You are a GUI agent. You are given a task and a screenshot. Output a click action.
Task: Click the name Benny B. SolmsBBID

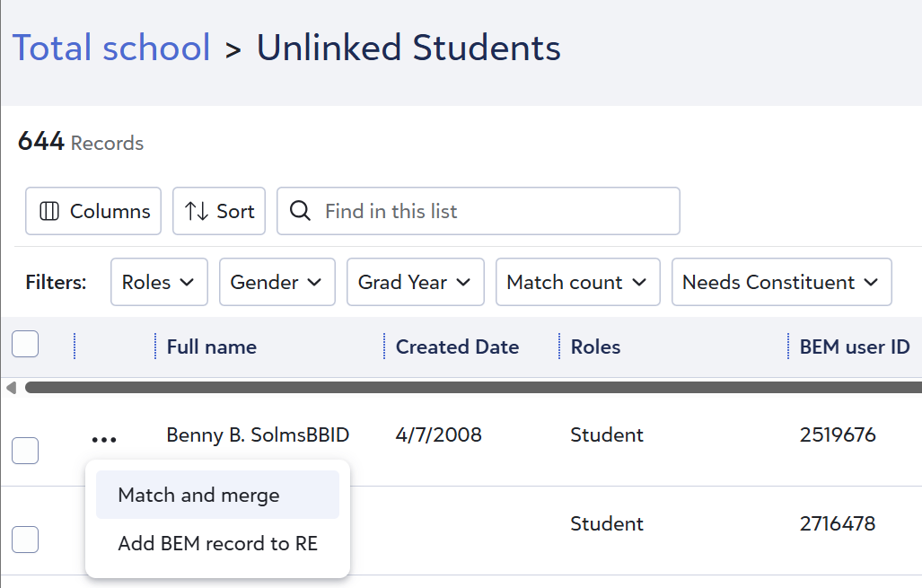point(258,435)
